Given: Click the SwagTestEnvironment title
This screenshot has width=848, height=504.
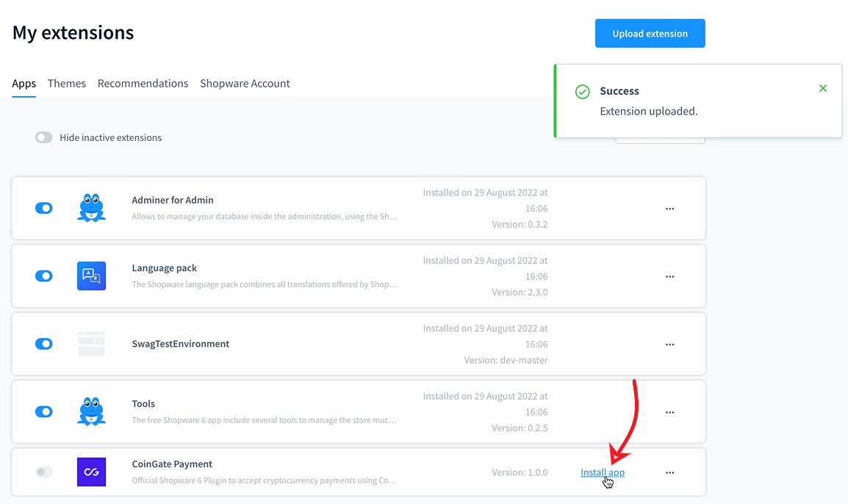Looking at the screenshot, I should [181, 344].
